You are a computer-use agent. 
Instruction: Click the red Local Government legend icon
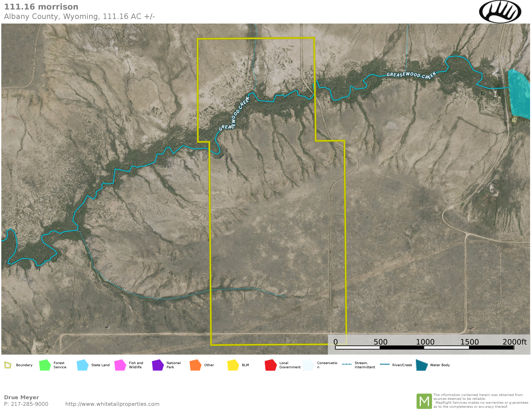click(x=271, y=365)
